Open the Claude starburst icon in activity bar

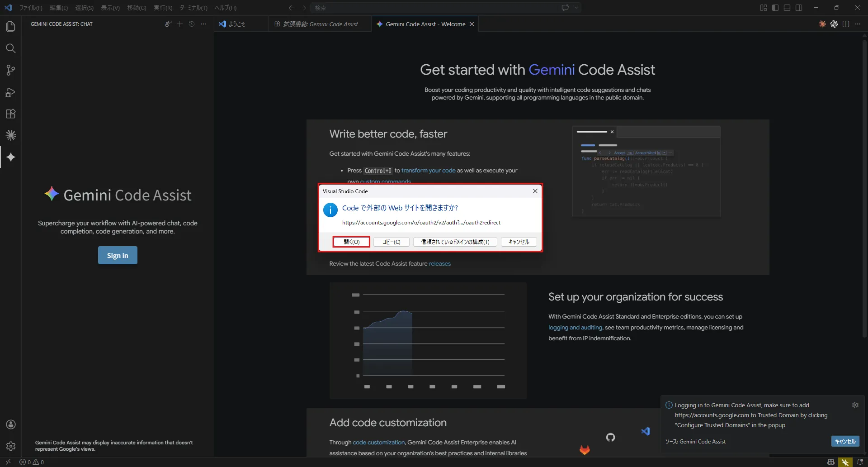[10, 135]
